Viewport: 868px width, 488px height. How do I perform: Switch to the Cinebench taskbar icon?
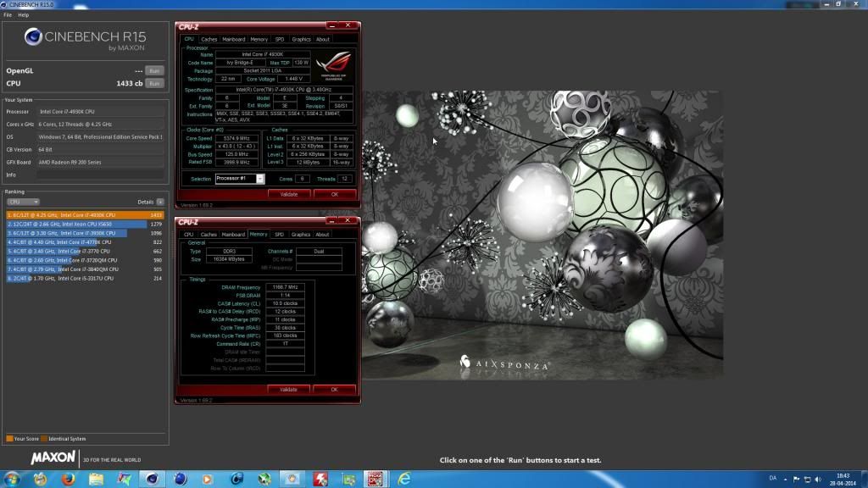152,479
